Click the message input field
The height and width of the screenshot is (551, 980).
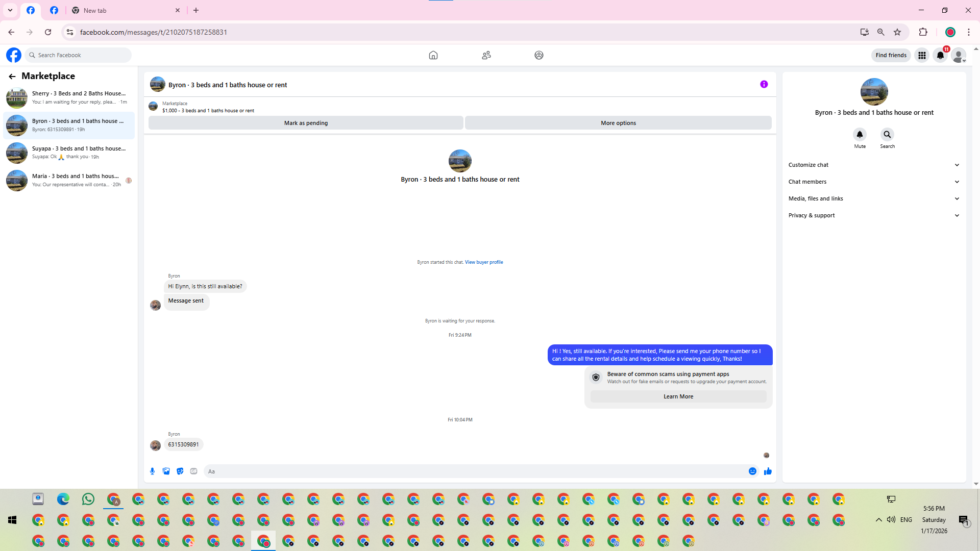pyautogui.click(x=475, y=471)
